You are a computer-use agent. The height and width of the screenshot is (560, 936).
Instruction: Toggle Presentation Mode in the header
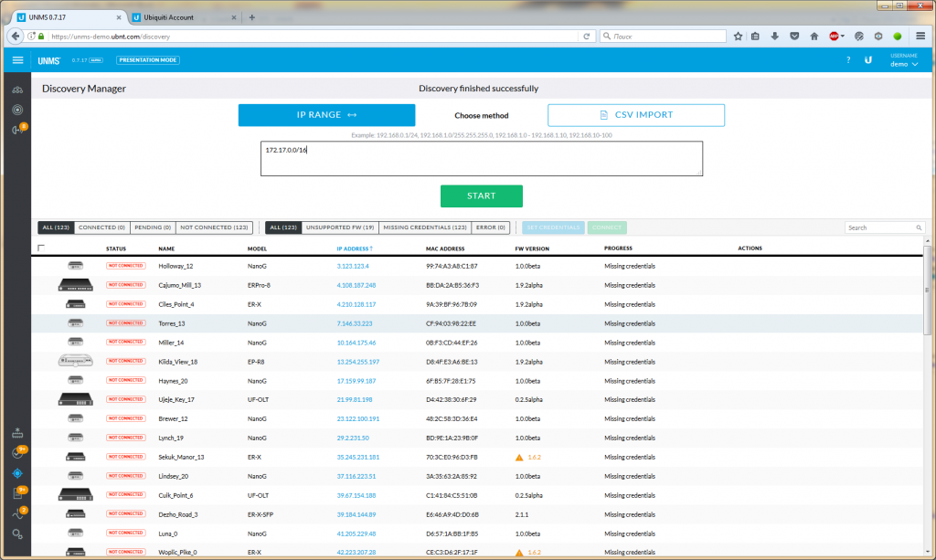click(147, 60)
